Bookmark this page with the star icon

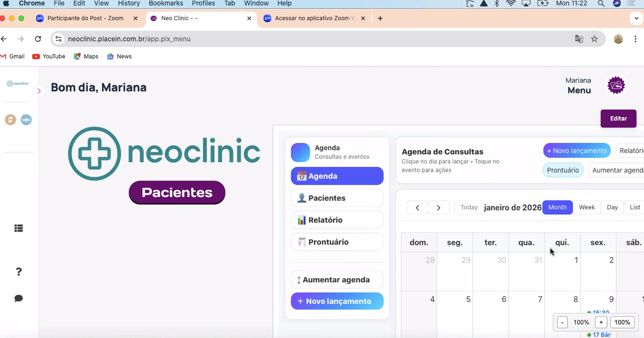[595, 39]
